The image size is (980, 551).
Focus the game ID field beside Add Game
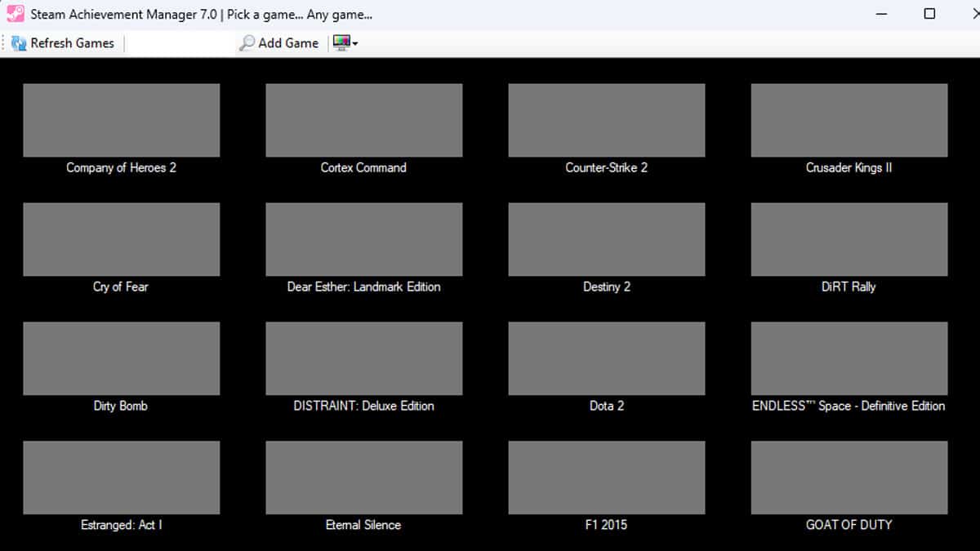point(181,43)
